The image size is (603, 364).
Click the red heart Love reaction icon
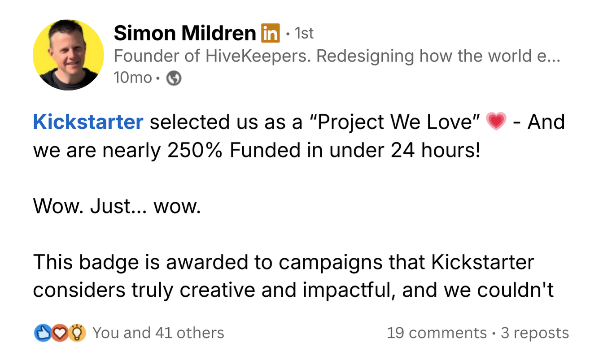60,333
